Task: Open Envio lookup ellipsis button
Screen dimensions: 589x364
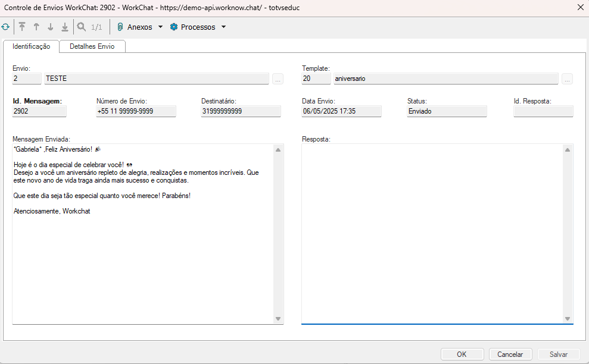Action: pos(278,79)
